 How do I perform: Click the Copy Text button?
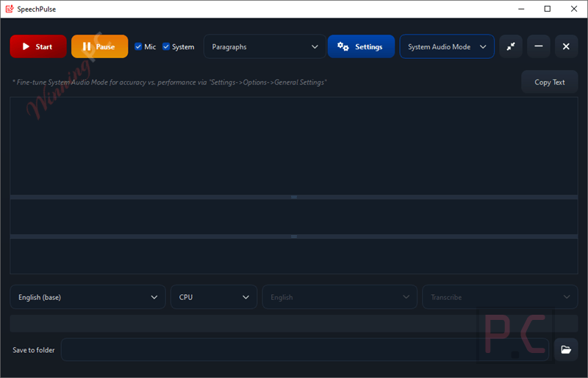click(549, 82)
